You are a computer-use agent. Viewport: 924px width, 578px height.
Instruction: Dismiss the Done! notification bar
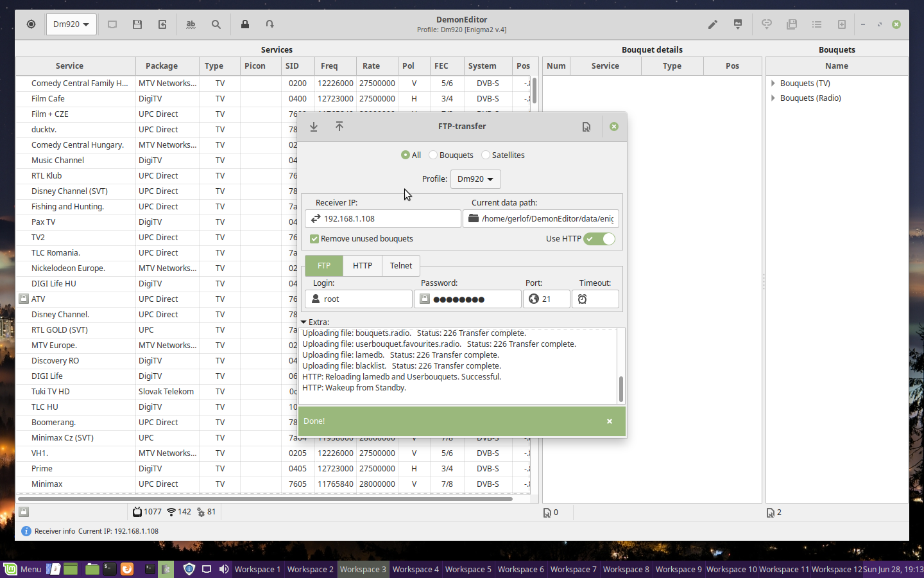tap(610, 421)
